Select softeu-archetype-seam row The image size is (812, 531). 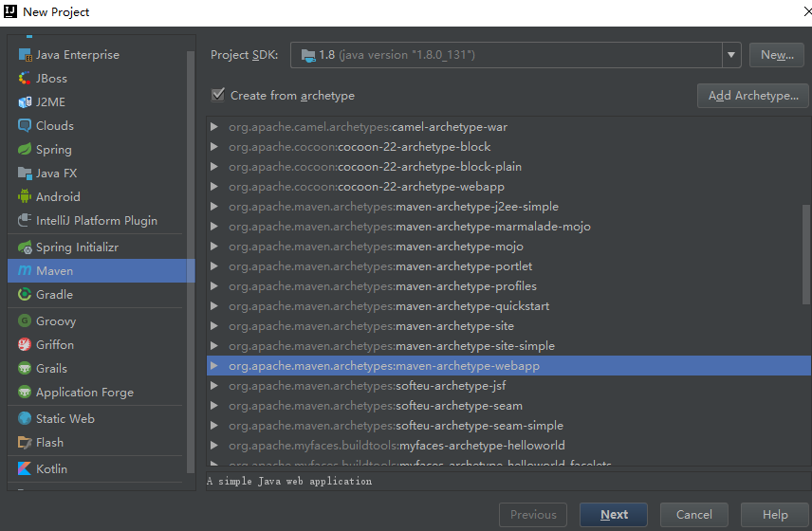(508, 406)
